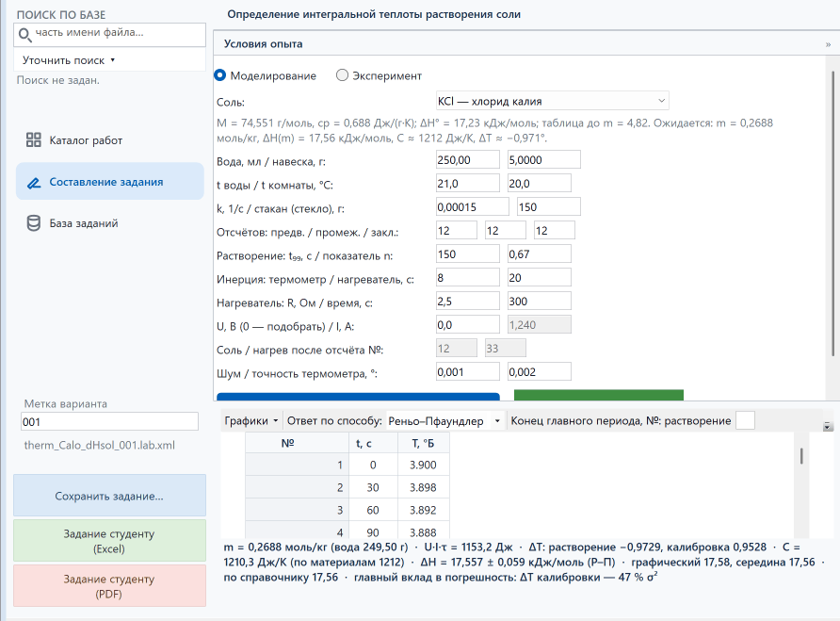Image resolution: width=840 pixels, height=621 pixels.
Task: Click the glass mass field showing 150
Action: (x=549, y=207)
